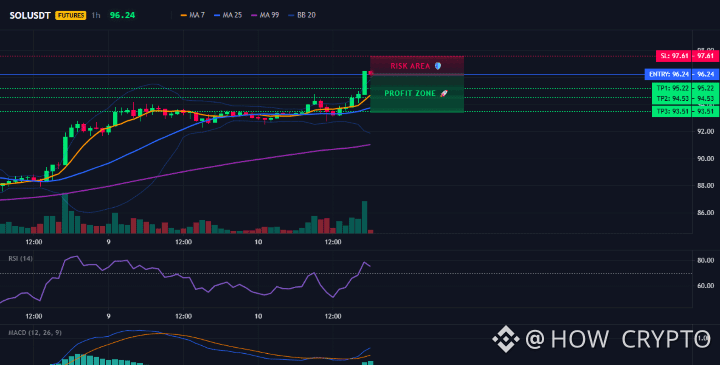Click the 90.00 price axis label
Image resolution: width=720 pixels, height=365 pixels.
[x=705, y=158]
